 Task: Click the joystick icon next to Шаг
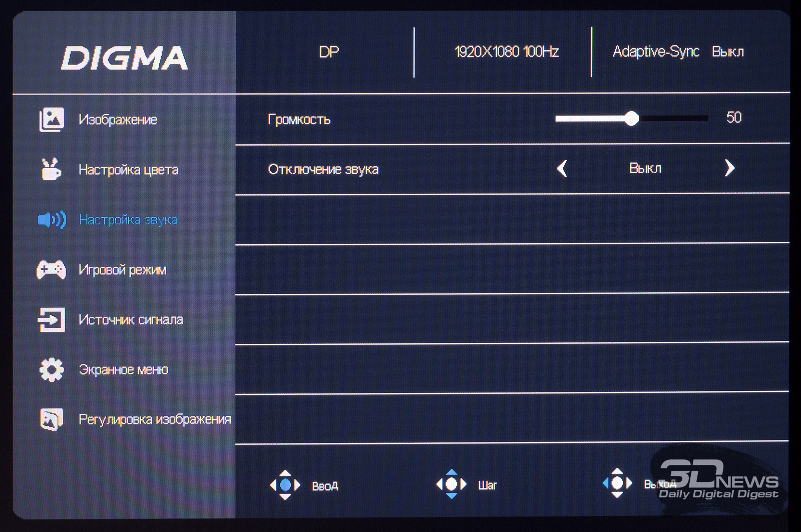tap(451, 483)
